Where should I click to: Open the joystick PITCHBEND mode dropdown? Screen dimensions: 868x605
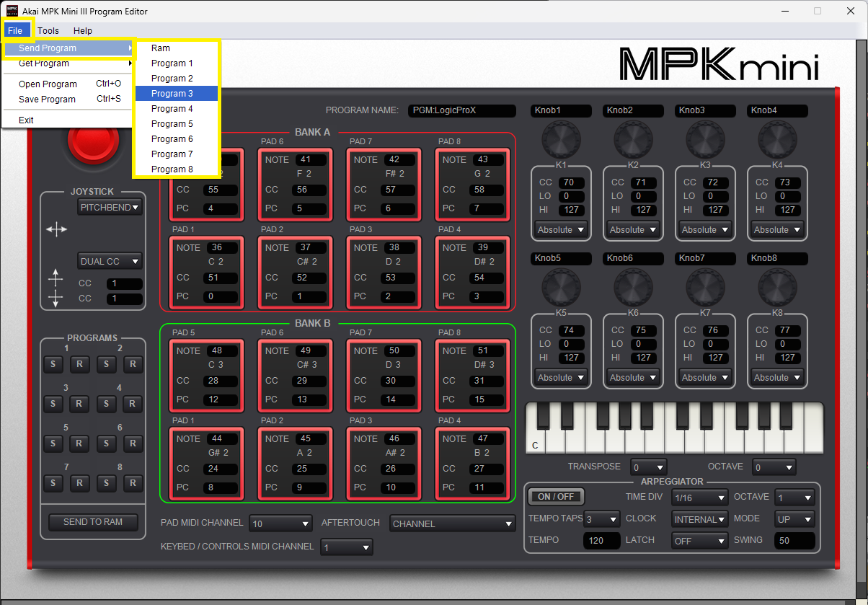[110, 208]
